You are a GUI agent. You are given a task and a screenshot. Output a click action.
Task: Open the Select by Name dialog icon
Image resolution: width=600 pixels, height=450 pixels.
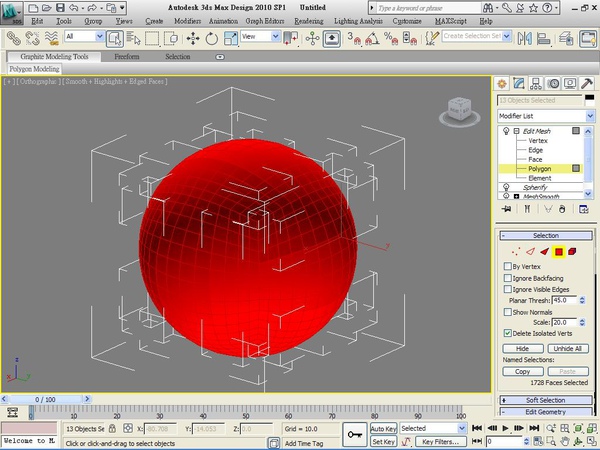coord(134,38)
